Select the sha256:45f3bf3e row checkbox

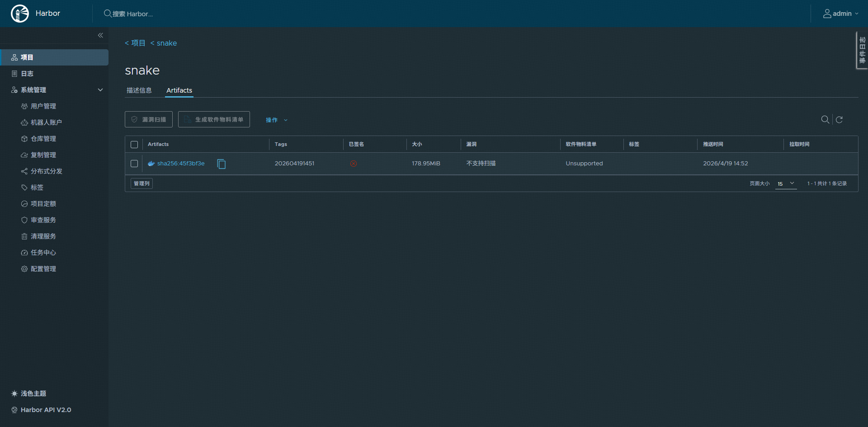134,164
